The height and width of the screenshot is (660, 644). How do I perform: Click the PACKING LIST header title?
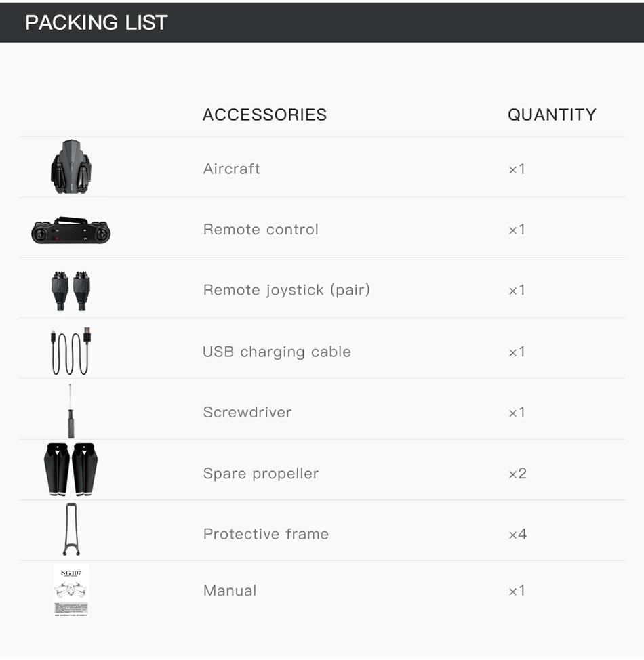[96, 22]
